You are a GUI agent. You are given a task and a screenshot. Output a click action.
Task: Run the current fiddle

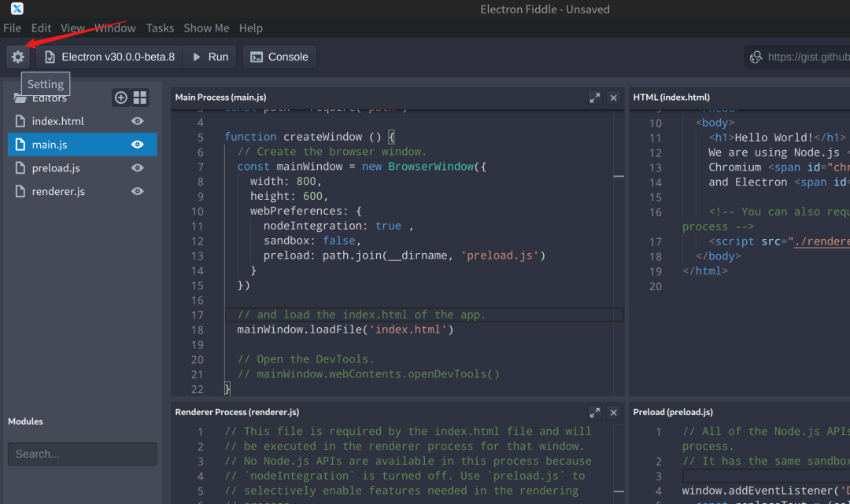tap(209, 57)
